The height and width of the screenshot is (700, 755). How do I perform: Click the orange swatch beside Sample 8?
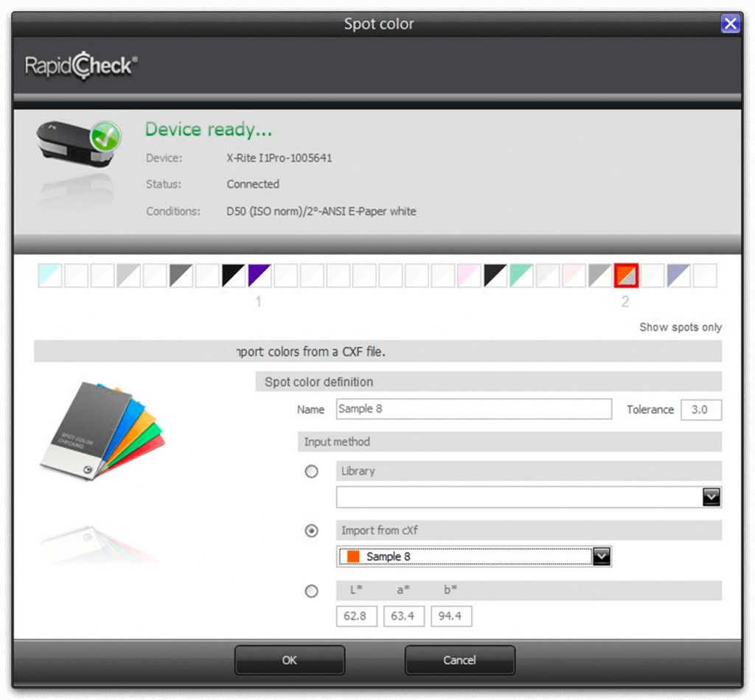[353, 556]
